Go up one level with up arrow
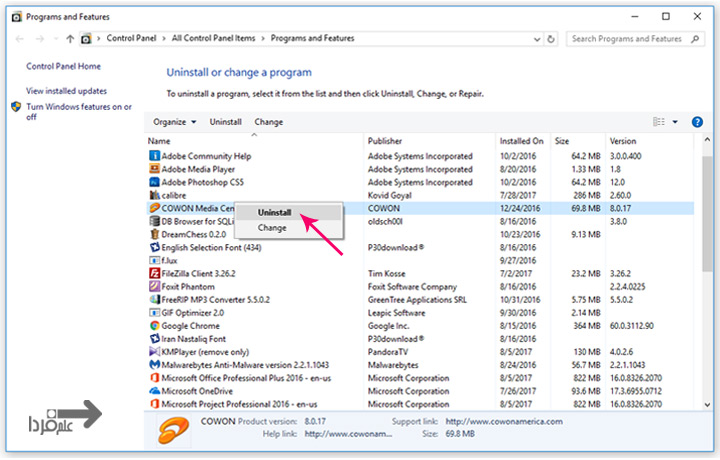The image size is (720, 460). point(70,39)
